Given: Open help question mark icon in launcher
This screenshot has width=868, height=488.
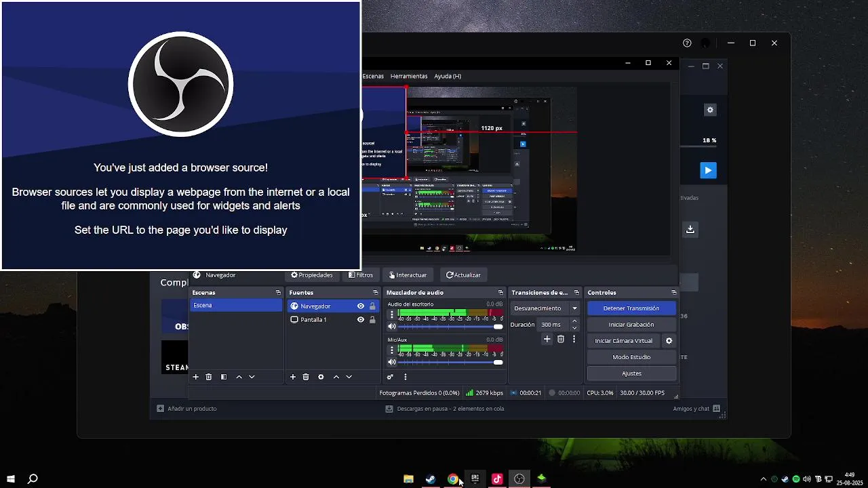Looking at the screenshot, I should [687, 43].
